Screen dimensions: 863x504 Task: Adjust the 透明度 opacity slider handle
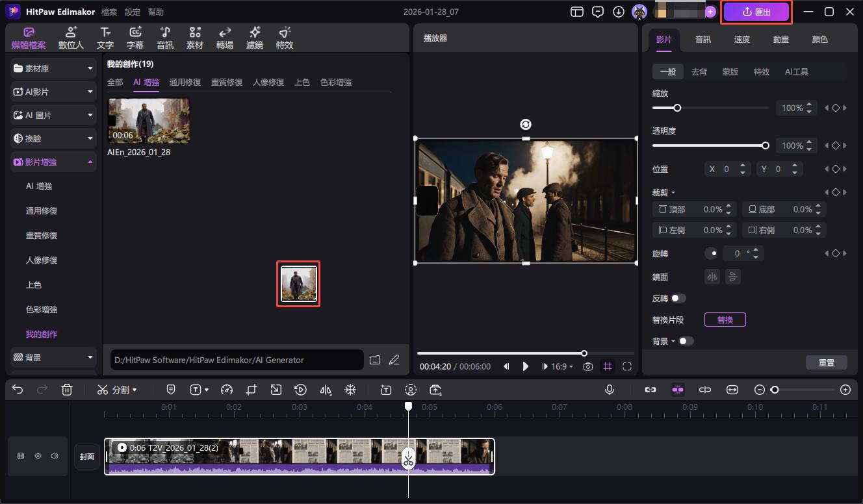tap(766, 145)
